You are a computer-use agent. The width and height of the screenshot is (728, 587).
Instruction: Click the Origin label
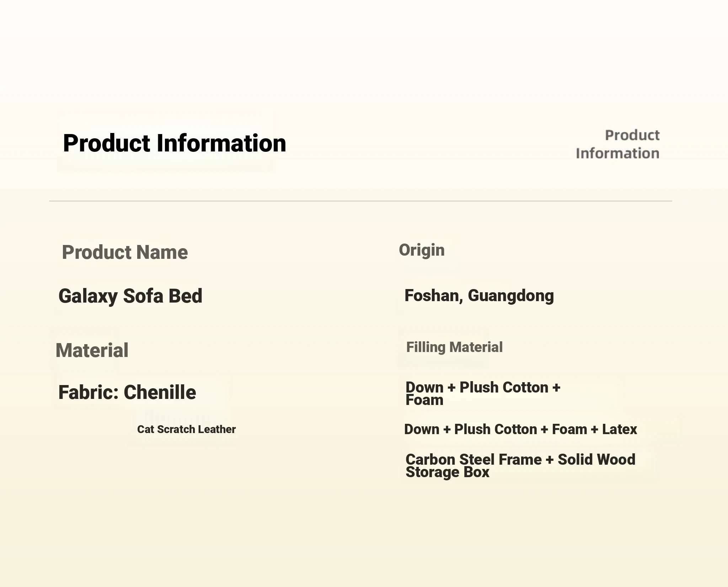tap(422, 250)
